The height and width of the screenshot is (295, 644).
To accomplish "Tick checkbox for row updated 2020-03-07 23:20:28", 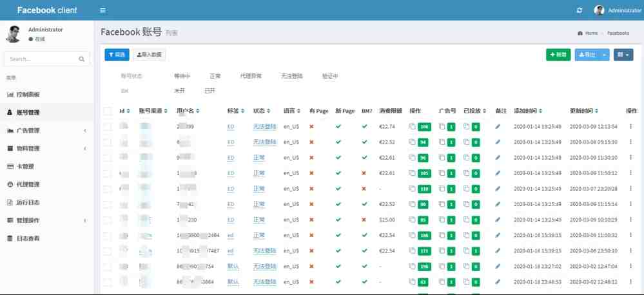I will tap(107, 189).
